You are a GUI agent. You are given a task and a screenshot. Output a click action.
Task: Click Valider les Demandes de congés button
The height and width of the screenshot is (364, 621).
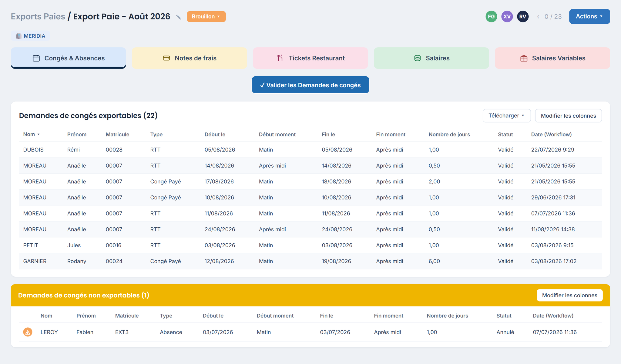(310, 85)
